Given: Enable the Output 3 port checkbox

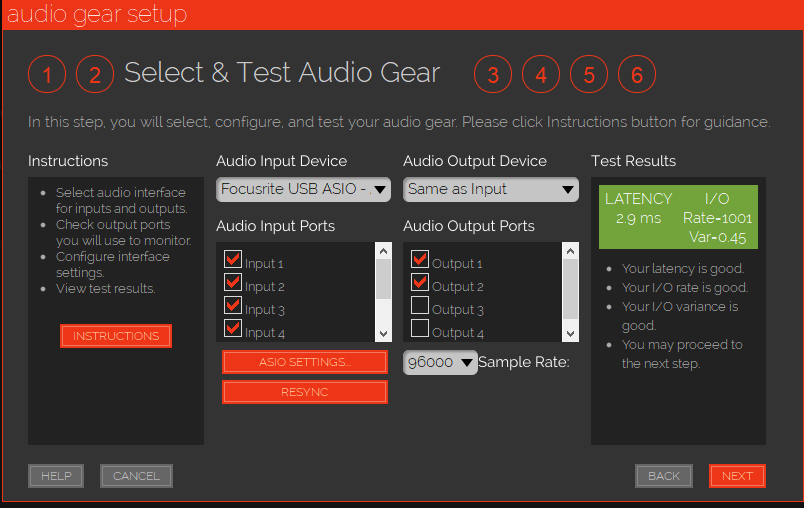Looking at the screenshot, I should pyautogui.click(x=420, y=306).
